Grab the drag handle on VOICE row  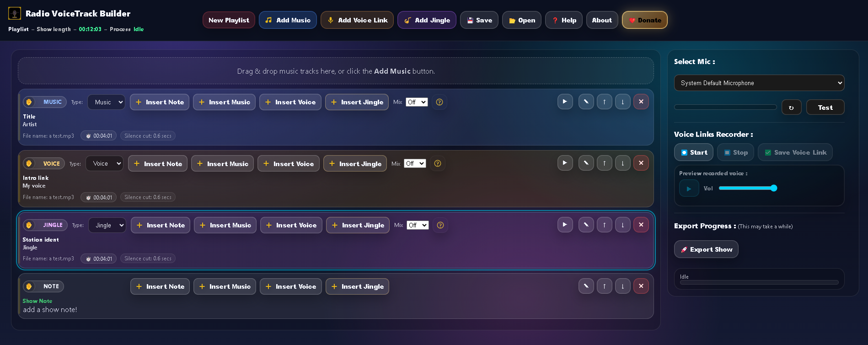29,163
